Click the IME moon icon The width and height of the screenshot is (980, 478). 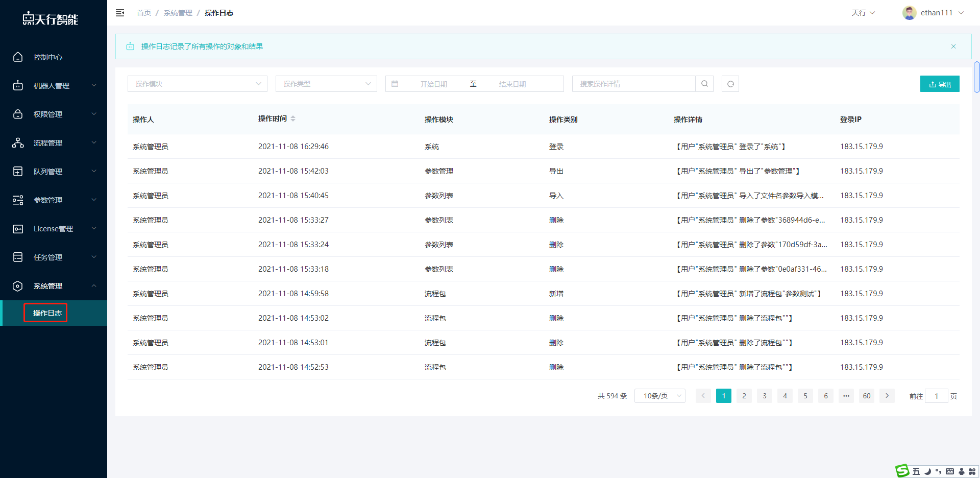[x=927, y=471]
